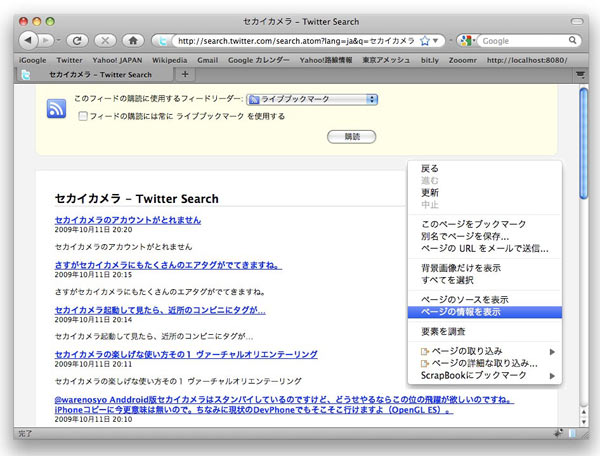Choose 背景画像だけを表示 menu item

[485, 268]
